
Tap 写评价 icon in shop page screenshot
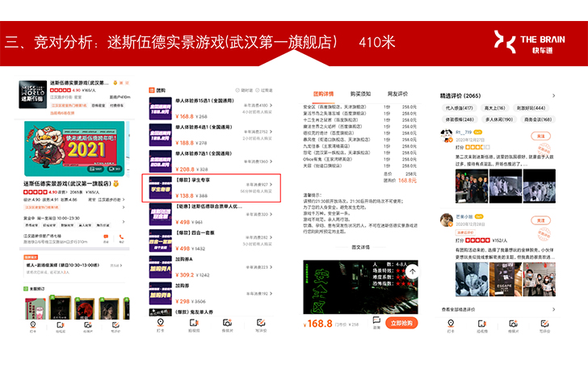click(115, 326)
